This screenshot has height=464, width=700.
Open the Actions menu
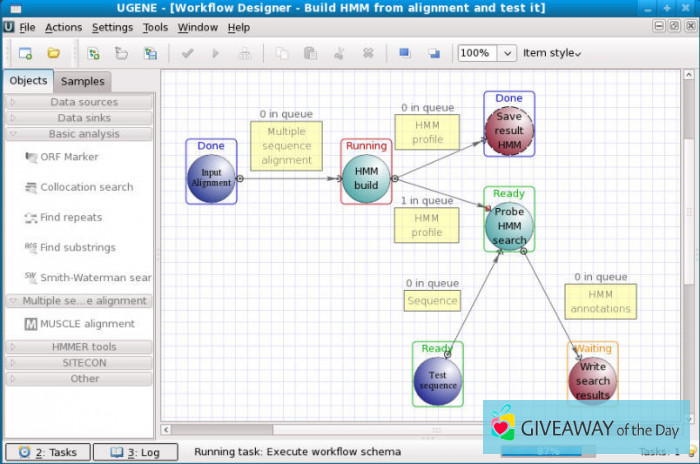[64, 27]
